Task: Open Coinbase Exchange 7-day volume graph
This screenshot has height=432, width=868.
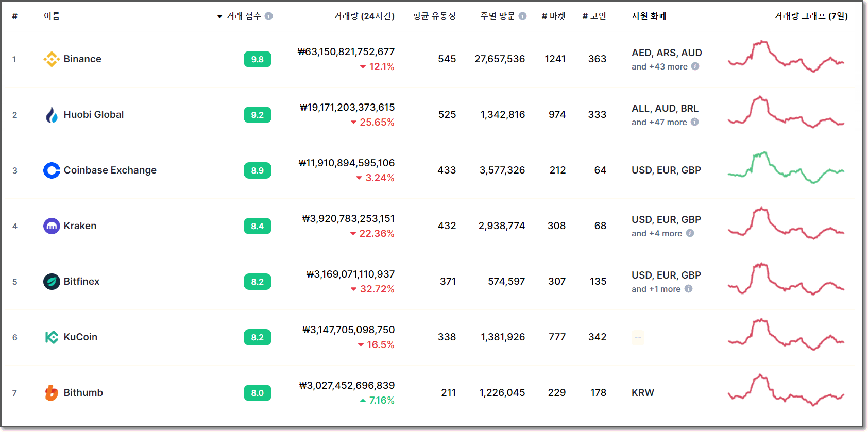Action: click(786, 168)
